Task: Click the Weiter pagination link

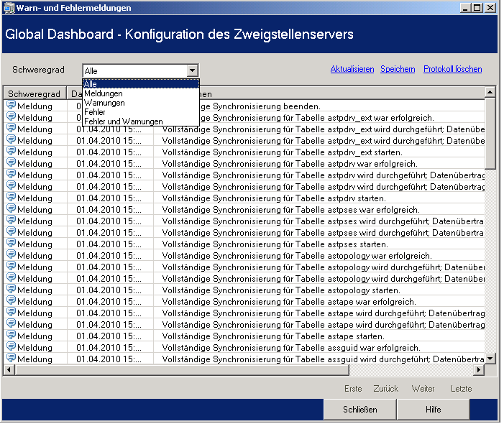Action: (423, 389)
